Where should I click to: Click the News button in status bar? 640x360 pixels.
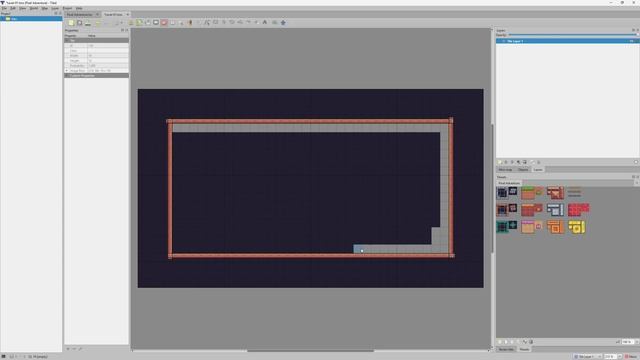631,357
